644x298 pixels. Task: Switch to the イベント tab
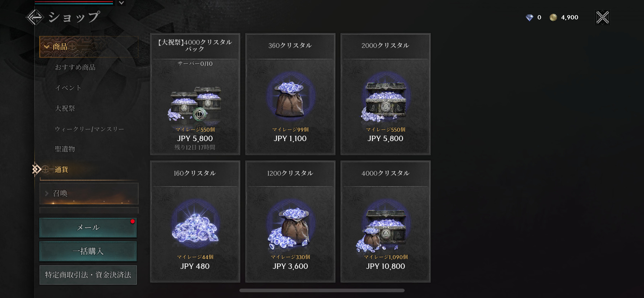[68, 88]
